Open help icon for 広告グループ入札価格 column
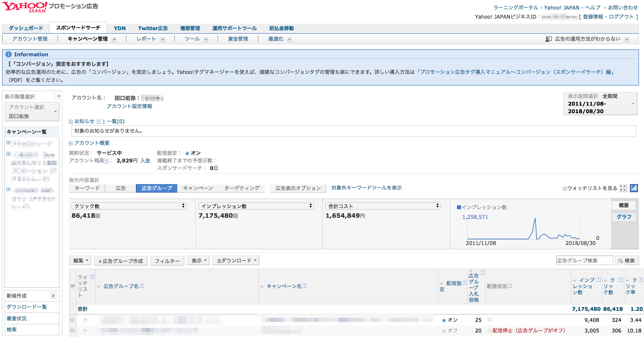The height and width of the screenshot is (337, 644). pyautogui.click(x=482, y=272)
